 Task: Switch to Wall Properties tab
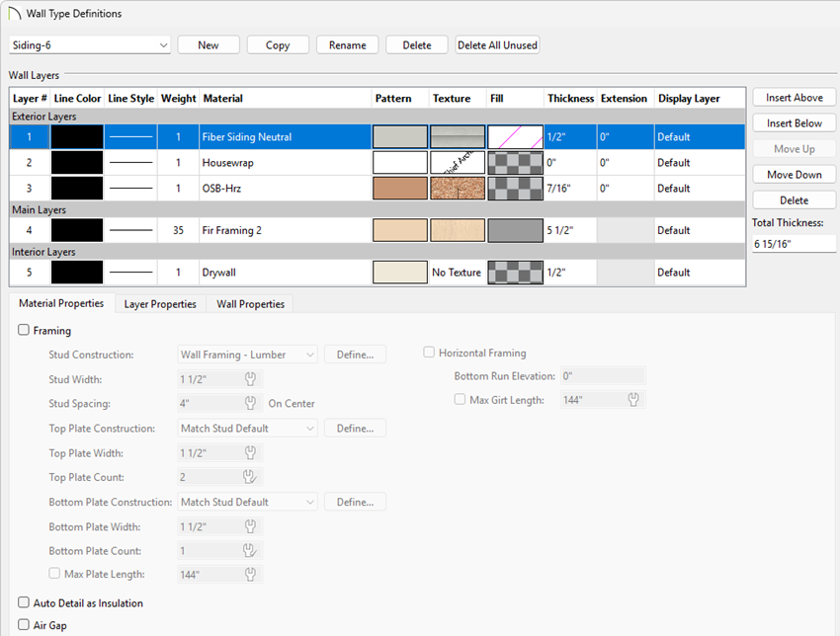click(x=250, y=304)
